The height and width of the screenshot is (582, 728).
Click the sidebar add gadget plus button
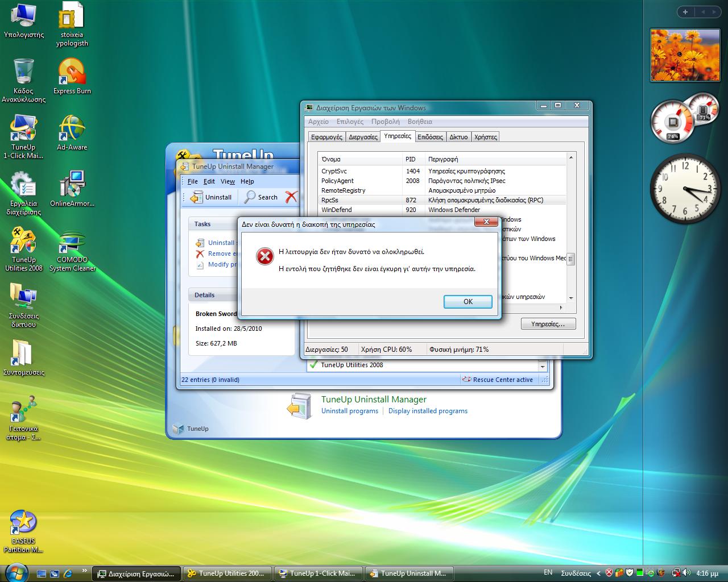coord(685,12)
